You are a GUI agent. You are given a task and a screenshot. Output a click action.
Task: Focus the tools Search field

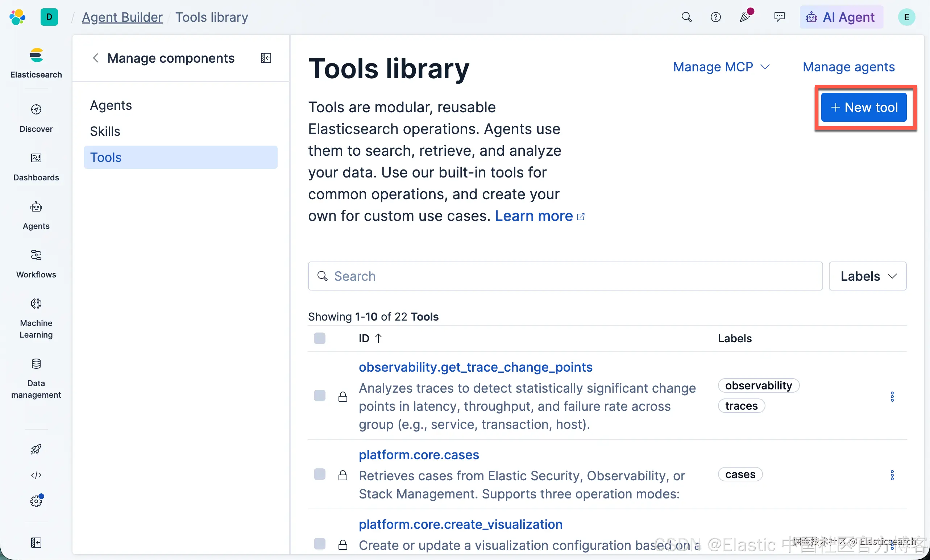[565, 276]
